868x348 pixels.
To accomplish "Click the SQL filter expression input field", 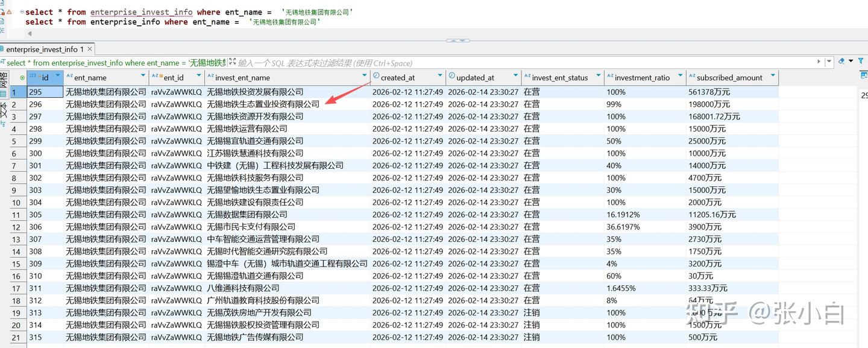I will tap(524, 63).
